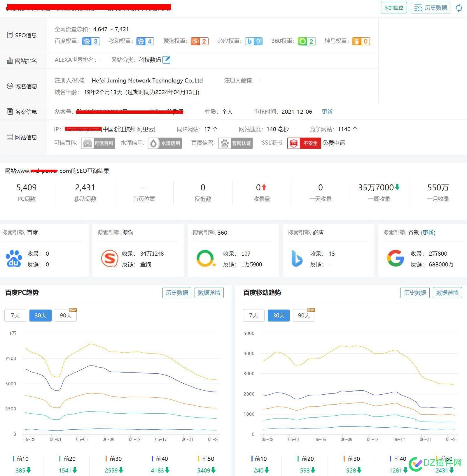Viewport: 467px width, 476px height.
Task: Click the Shenma weight badge showing 0
Action: (x=361, y=41)
